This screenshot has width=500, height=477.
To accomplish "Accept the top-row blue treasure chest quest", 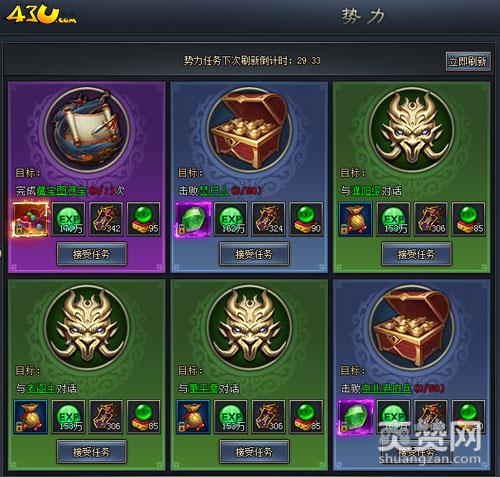I will pyautogui.click(x=254, y=254).
